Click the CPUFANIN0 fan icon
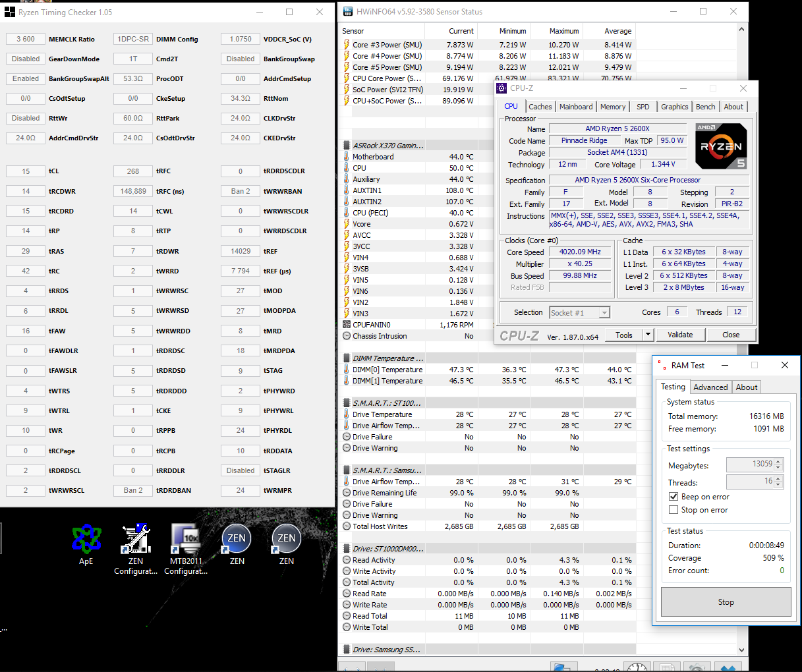The height and width of the screenshot is (672, 802). (347, 325)
